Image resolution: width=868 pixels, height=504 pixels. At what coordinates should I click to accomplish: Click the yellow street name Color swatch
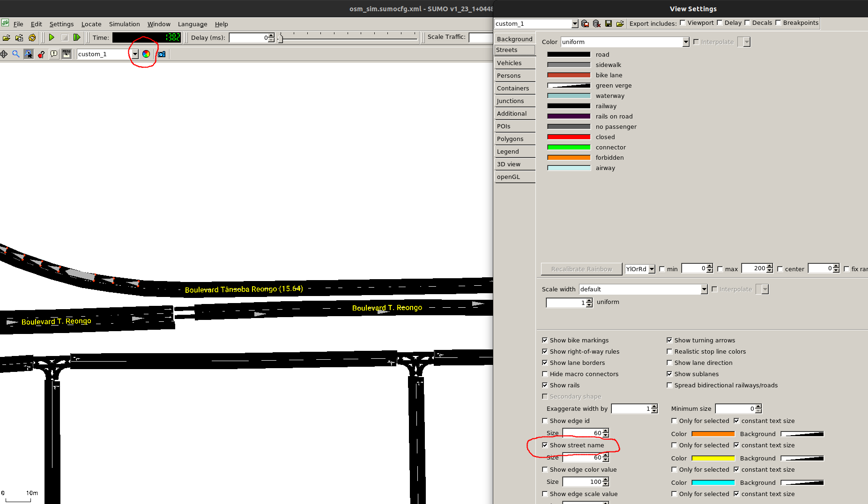(713, 458)
